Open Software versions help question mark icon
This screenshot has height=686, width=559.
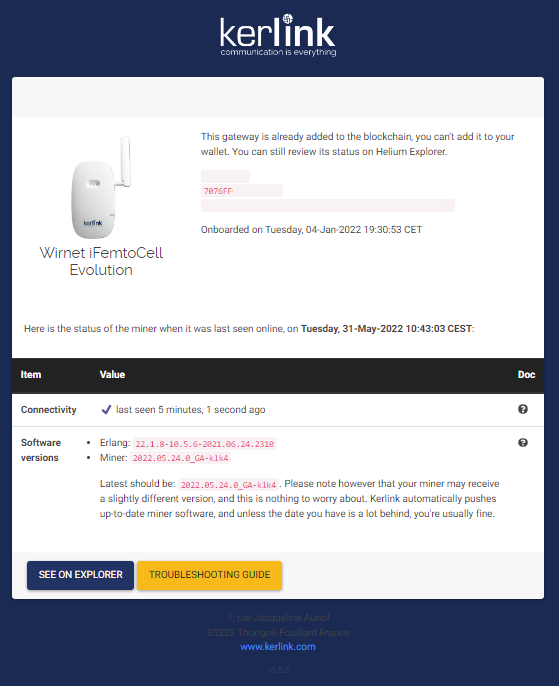pos(523,442)
